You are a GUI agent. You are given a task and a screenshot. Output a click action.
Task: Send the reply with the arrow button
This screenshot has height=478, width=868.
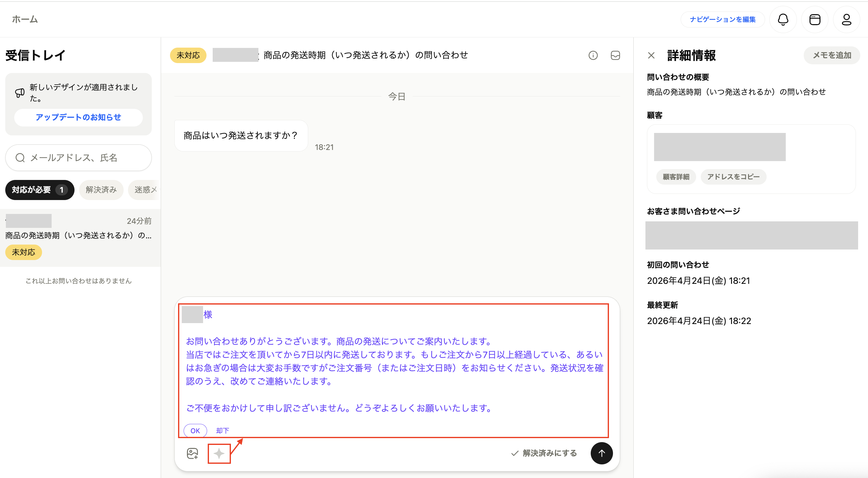(x=602, y=453)
